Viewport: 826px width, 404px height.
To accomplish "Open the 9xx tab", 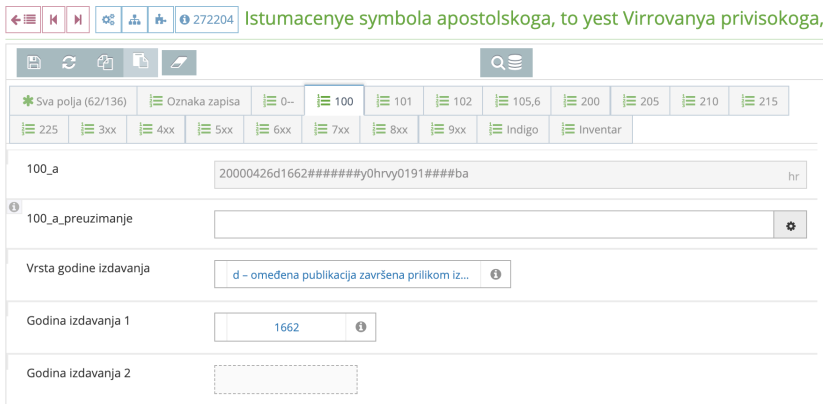I will 448,130.
